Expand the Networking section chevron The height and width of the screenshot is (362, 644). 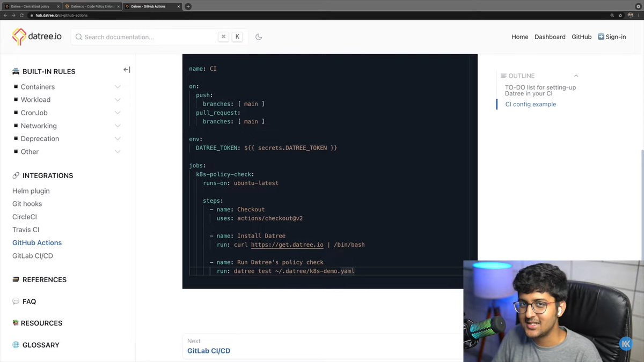pos(118,126)
